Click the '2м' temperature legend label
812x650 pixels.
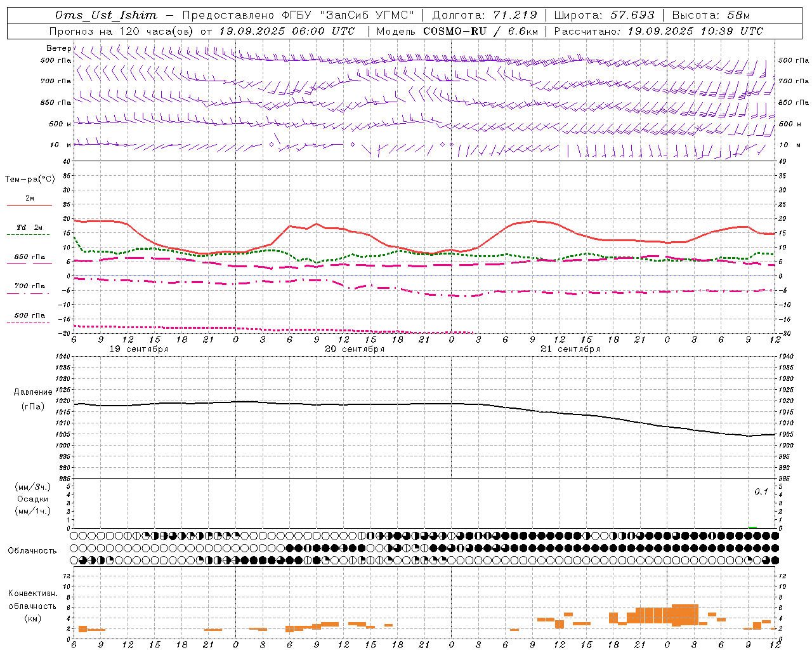30,199
